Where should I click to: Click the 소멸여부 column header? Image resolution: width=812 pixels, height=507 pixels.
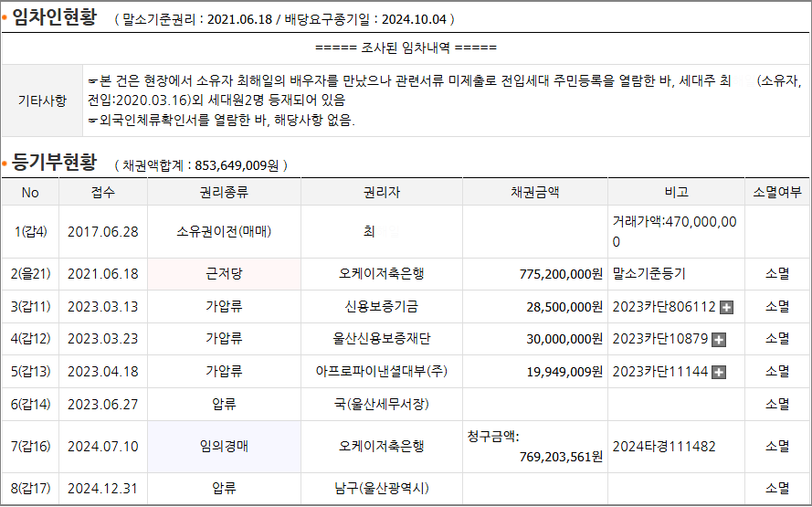[777, 192]
